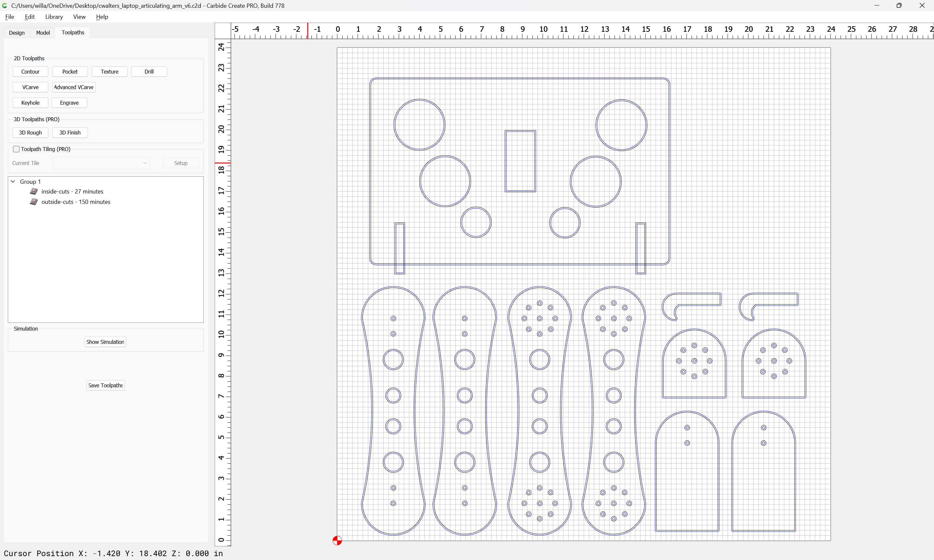Viewport: 934px width, 560px height.
Task: Select the outside-cuts - 150 minutes toolpath
Action: (76, 202)
